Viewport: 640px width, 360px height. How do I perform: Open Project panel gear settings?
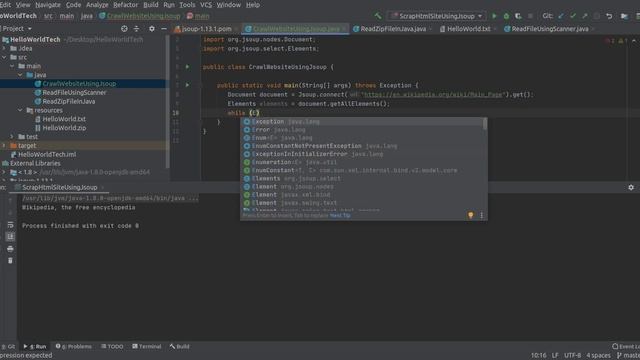point(151,29)
